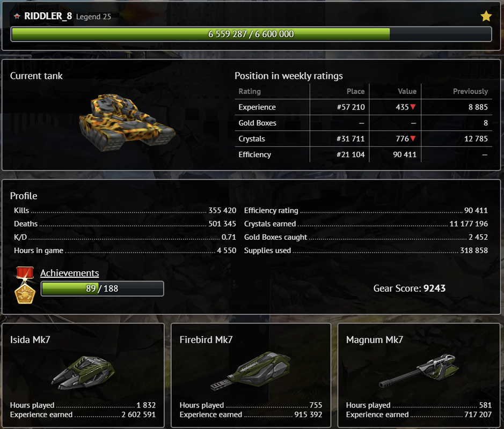This screenshot has height=429, width=504.
Task: Click the Gear Score 9243 label
Action: (409, 289)
